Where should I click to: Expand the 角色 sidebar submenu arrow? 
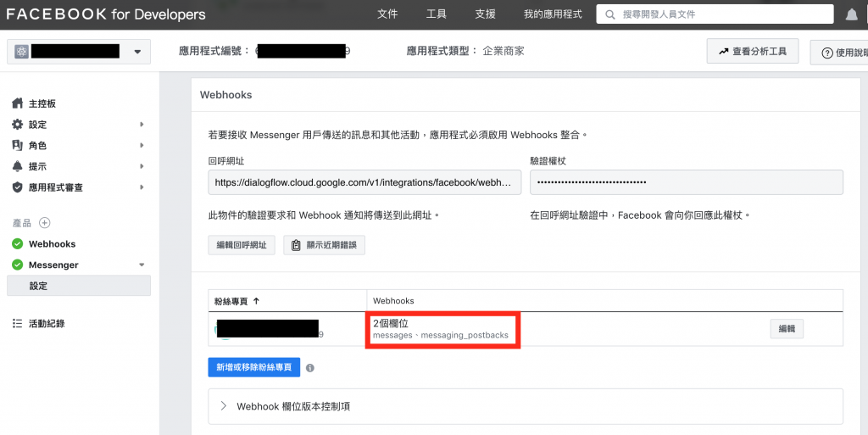[x=142, y=145]
